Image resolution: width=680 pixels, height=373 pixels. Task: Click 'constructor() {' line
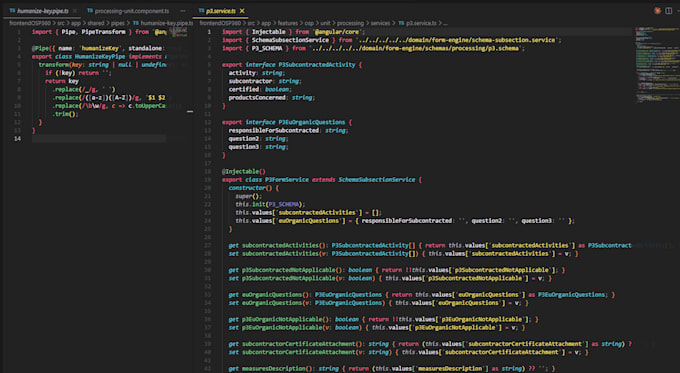tap(254, 188)
